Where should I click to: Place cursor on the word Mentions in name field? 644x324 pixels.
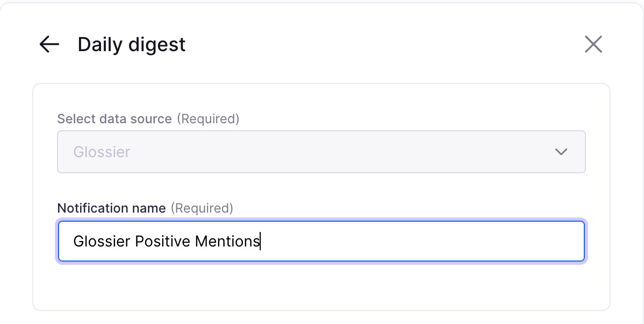tap(227, 241)
